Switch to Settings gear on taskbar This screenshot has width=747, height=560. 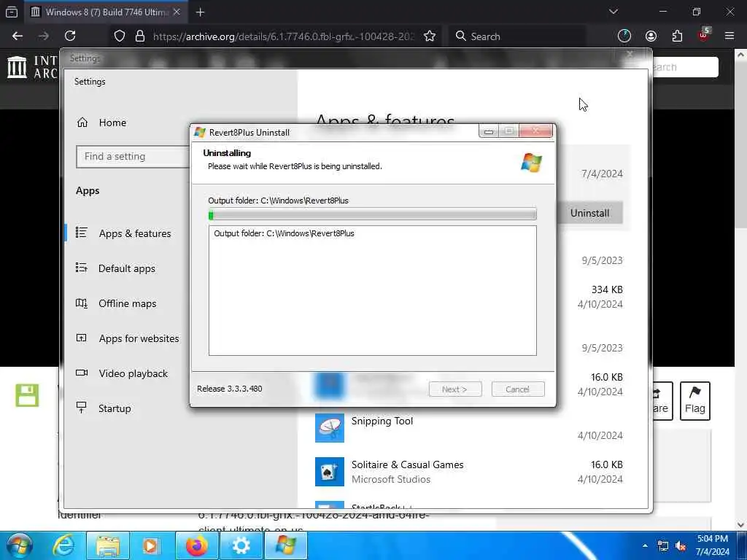coord(241,545)
